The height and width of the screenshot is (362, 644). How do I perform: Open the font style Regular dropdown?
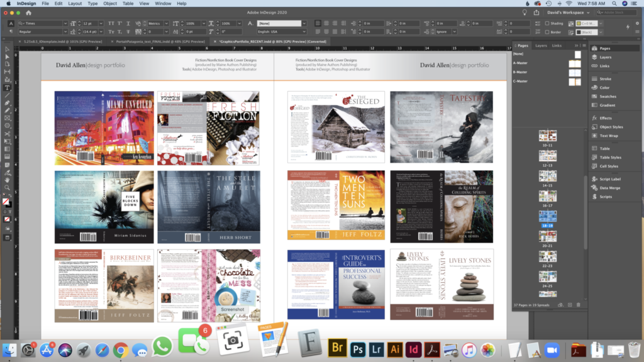coord(65,31)
